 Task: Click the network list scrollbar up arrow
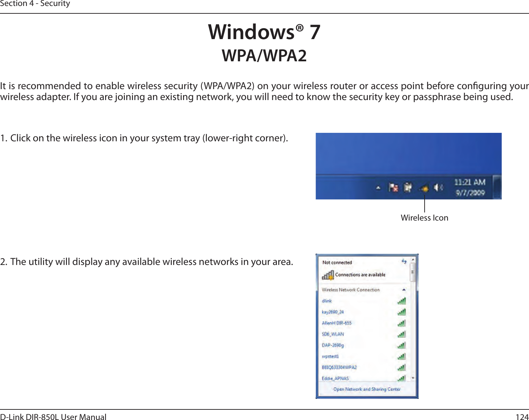(413, 259)
